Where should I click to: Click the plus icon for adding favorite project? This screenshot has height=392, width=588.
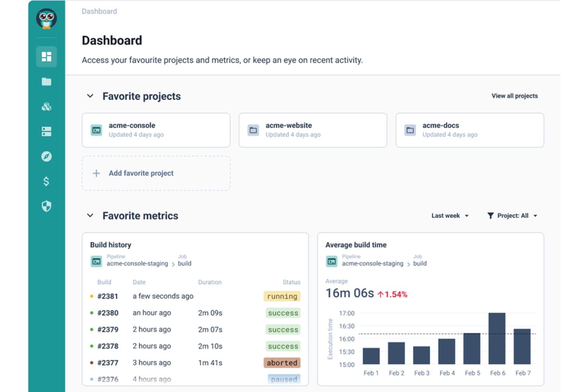click(96, 173)
